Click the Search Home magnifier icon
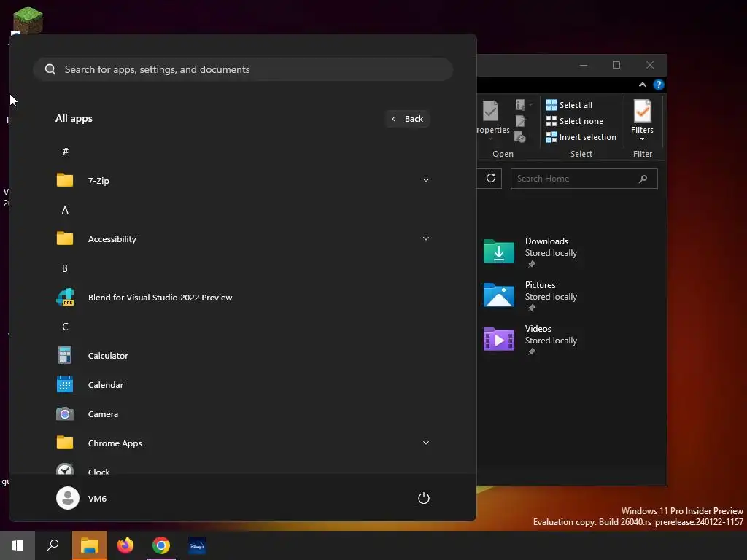The height and width of the screenshot is (560, 747). point(643,179)
